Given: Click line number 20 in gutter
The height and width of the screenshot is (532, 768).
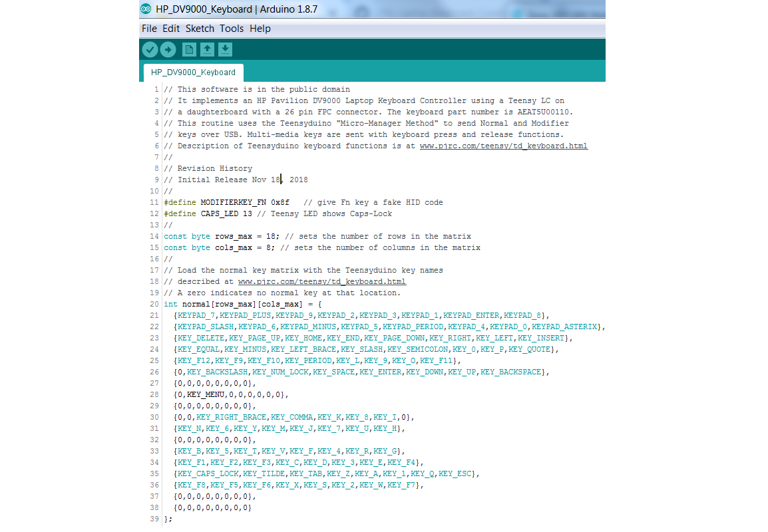Looking at the screenshot, I should point(154,304).
